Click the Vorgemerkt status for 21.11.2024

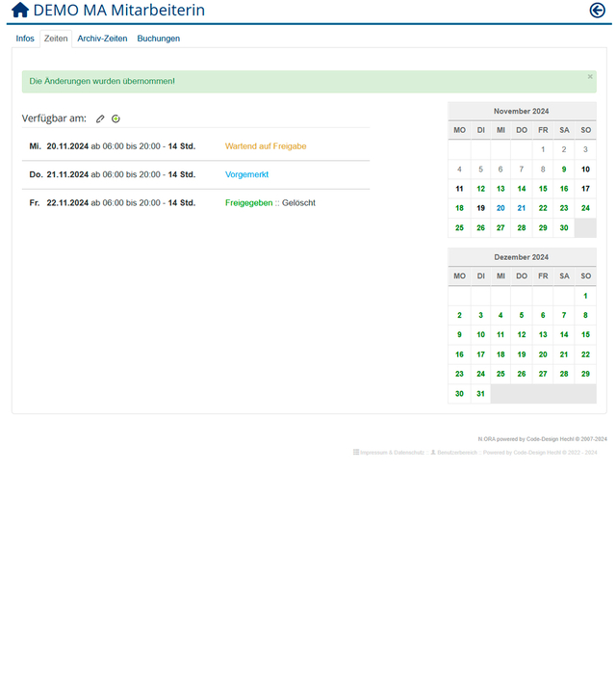246,174
